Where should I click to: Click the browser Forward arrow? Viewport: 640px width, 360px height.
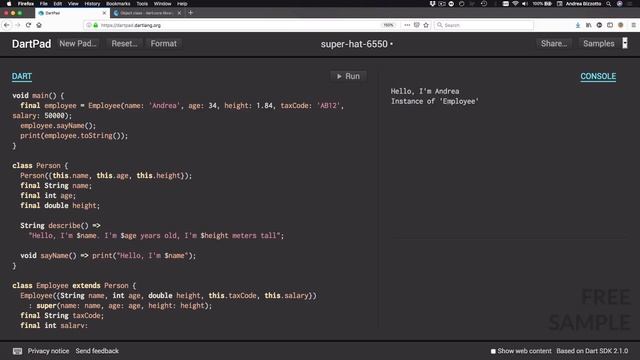click(18, 25)
